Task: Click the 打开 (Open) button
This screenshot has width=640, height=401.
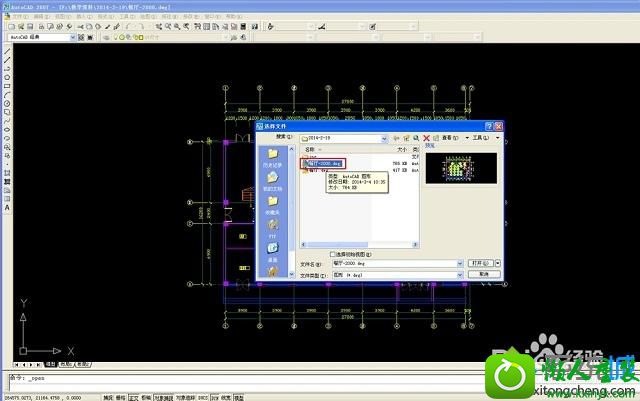Action: (481, 263)
